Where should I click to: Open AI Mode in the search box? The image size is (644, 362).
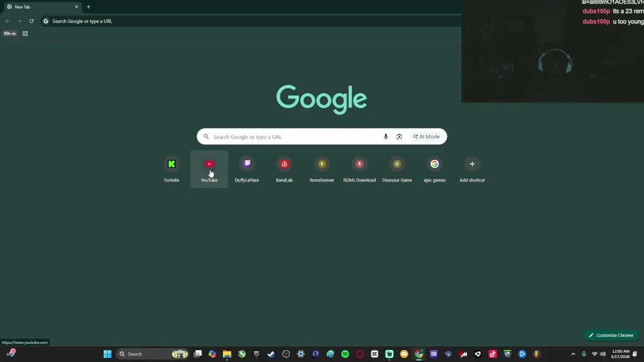click(427, 137)
